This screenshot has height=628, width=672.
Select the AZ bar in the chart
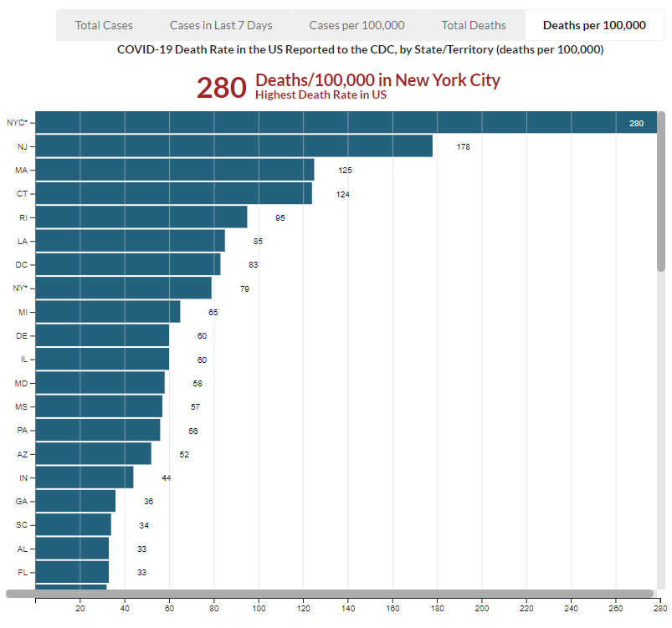94,454
